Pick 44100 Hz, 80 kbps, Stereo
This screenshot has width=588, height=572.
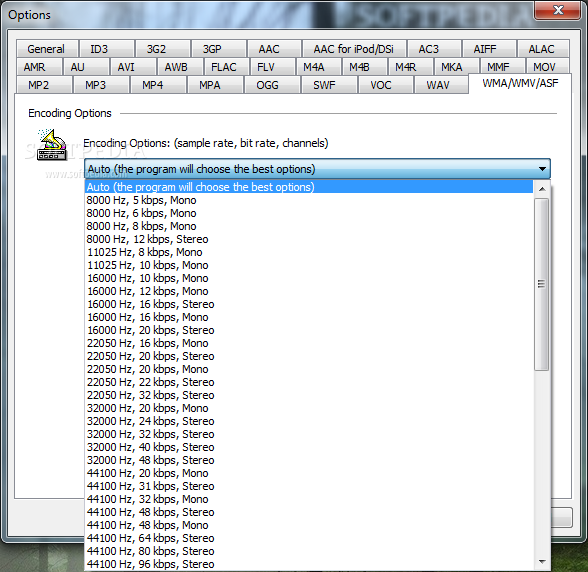[309, 551]
